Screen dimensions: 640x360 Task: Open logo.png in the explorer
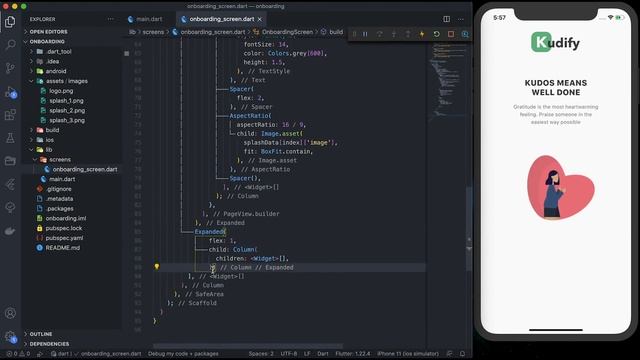(x=61, y=91)
